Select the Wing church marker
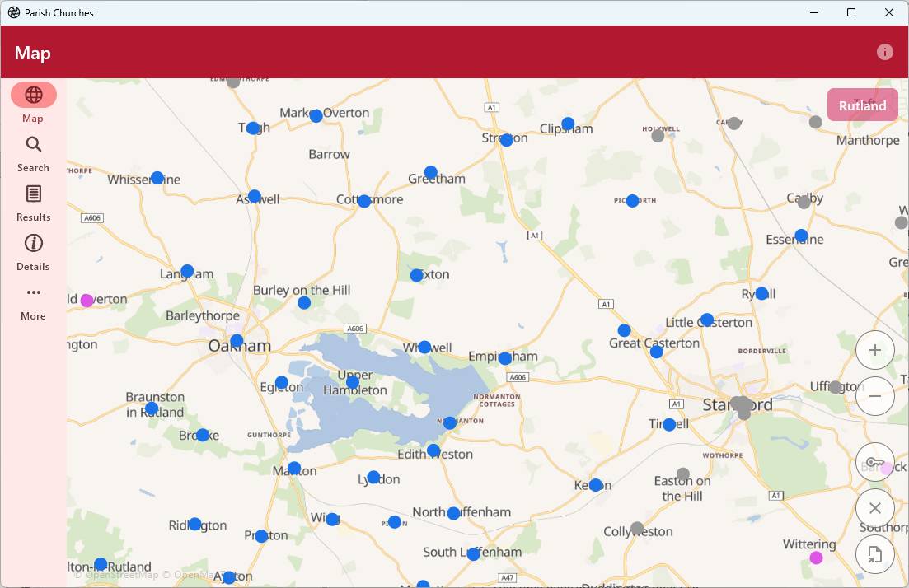 click(332, 519)
